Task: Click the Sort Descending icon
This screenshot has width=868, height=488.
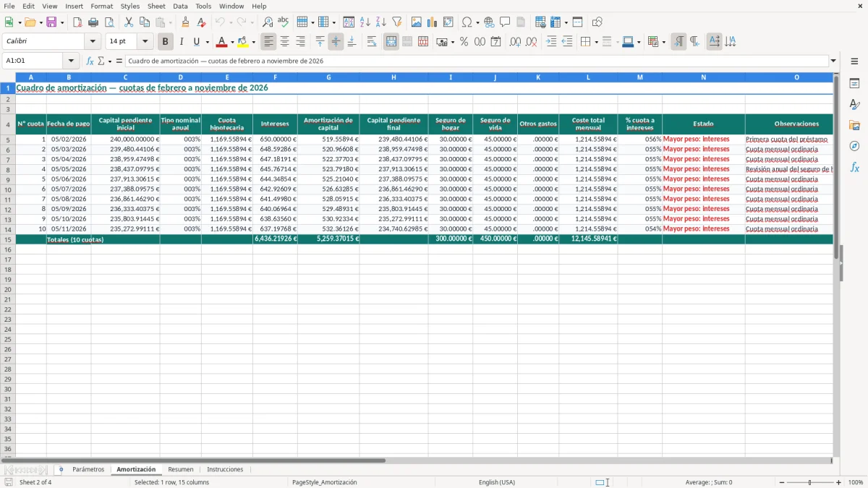Action: 380,22
